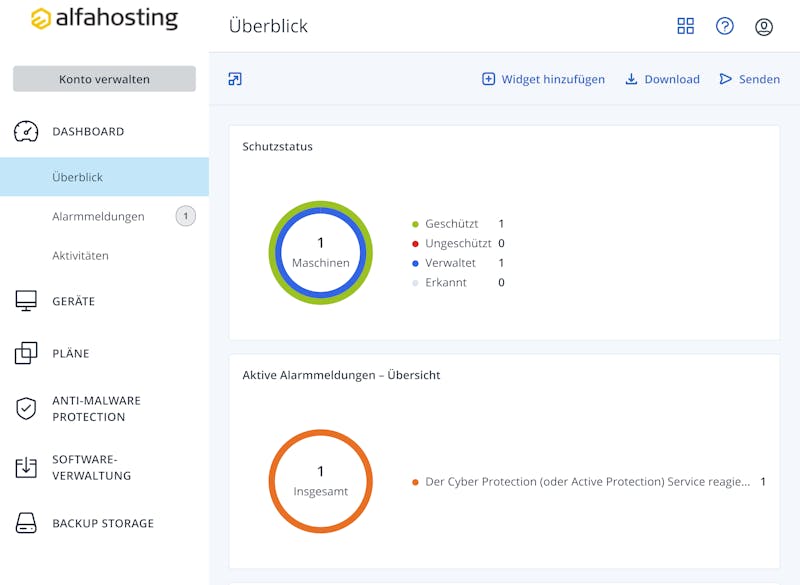The image size is (800, 585).
Task: Click the Pläne overlapping squares icon
Action: 26,353
